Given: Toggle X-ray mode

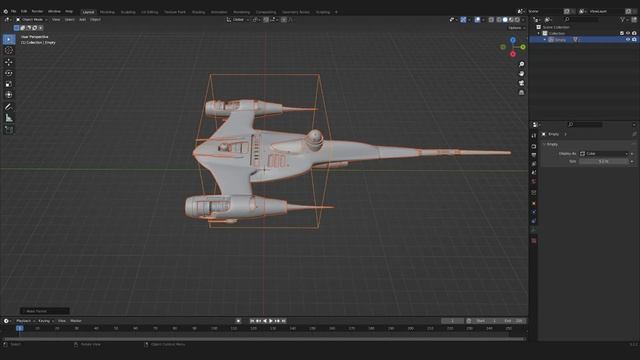Looking at the screenshot, I should [x=491, y=20].
